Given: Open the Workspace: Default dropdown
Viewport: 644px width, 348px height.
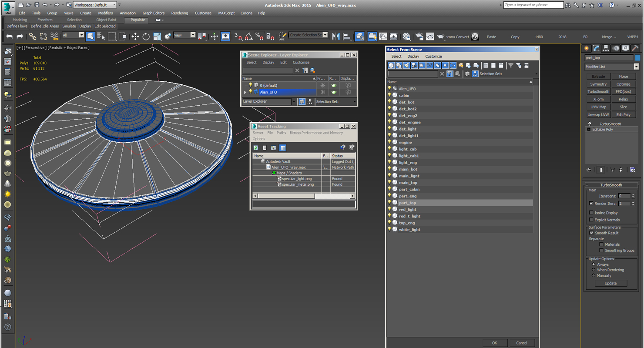Looking at the screenshot, I should tap(95, 5).
